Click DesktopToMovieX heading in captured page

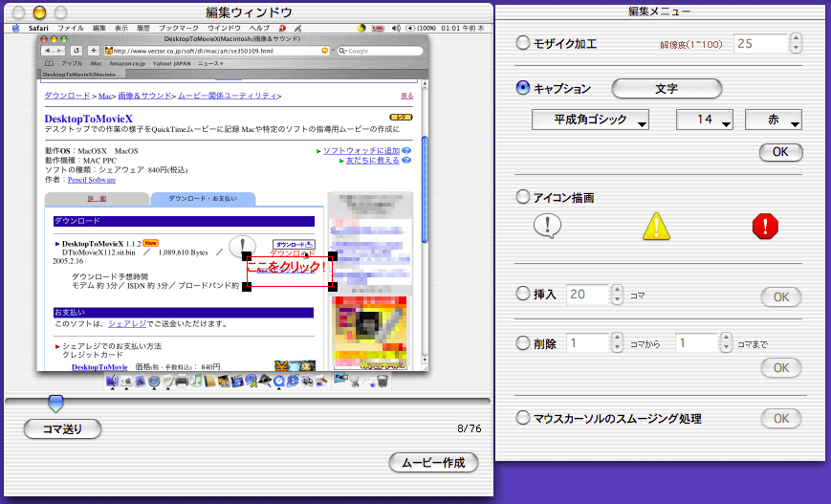click(89, 119)
